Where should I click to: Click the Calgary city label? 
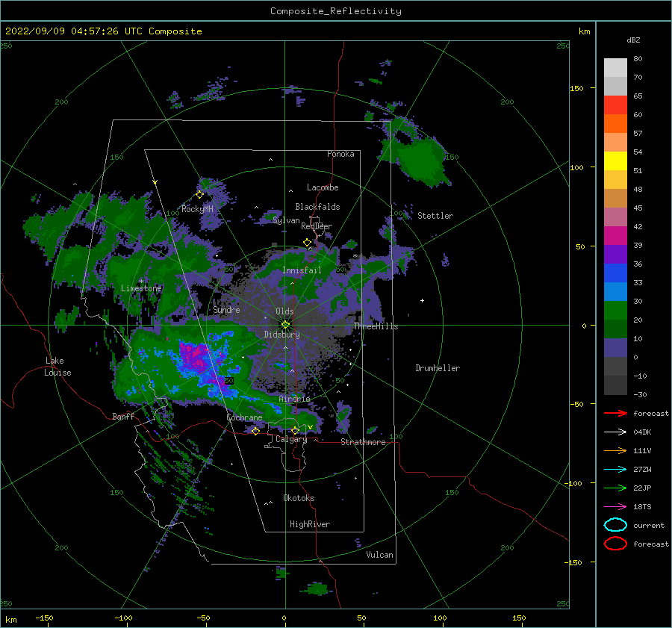(x=291, y=439)
